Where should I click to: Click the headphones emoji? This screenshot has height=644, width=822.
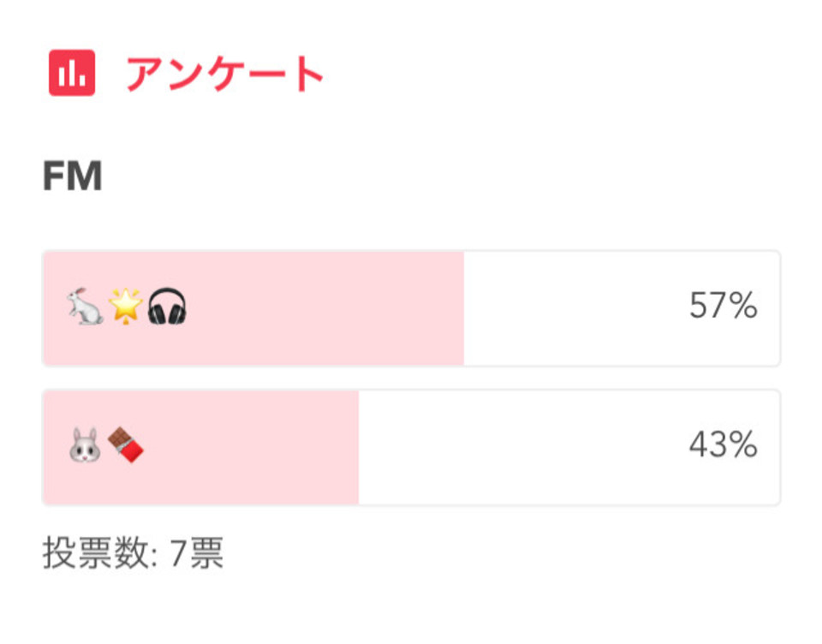click(167, 307)
